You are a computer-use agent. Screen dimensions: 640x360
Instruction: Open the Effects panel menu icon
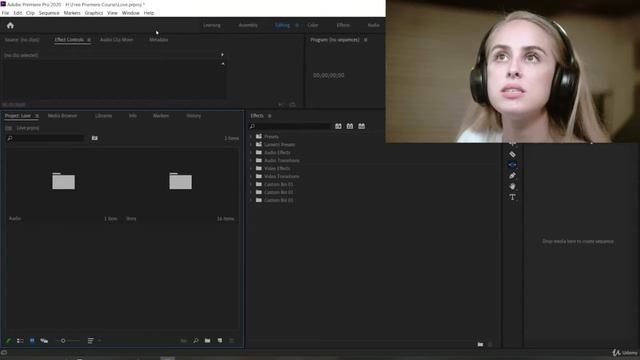pos(269,116)
